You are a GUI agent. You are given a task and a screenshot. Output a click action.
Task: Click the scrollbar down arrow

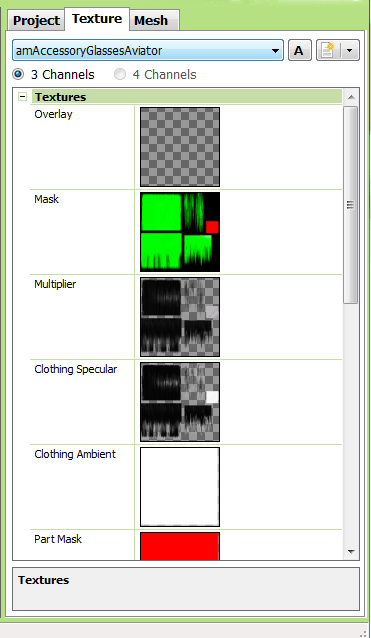point(351,552)
